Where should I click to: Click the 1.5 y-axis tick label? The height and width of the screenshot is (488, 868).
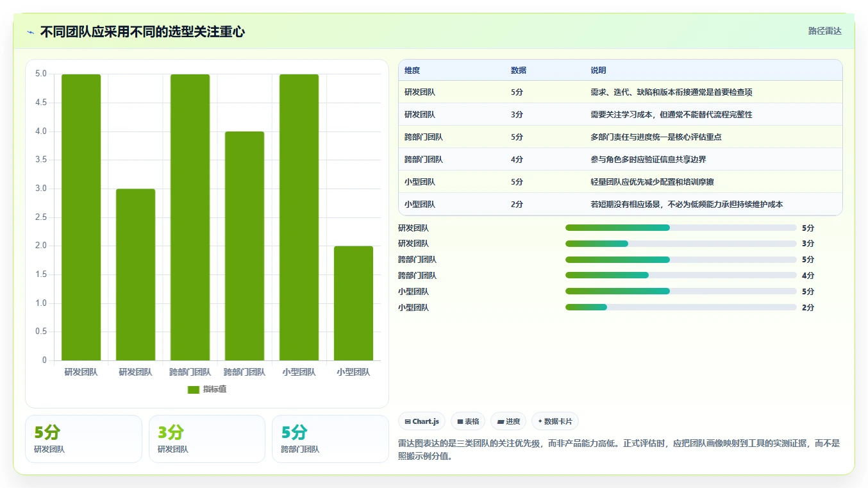(41, 274)
